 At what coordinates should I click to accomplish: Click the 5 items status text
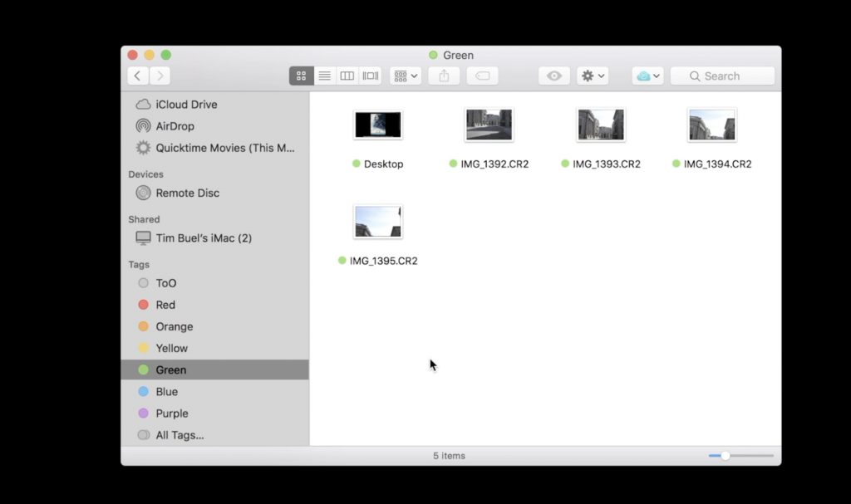click(449, 456)
